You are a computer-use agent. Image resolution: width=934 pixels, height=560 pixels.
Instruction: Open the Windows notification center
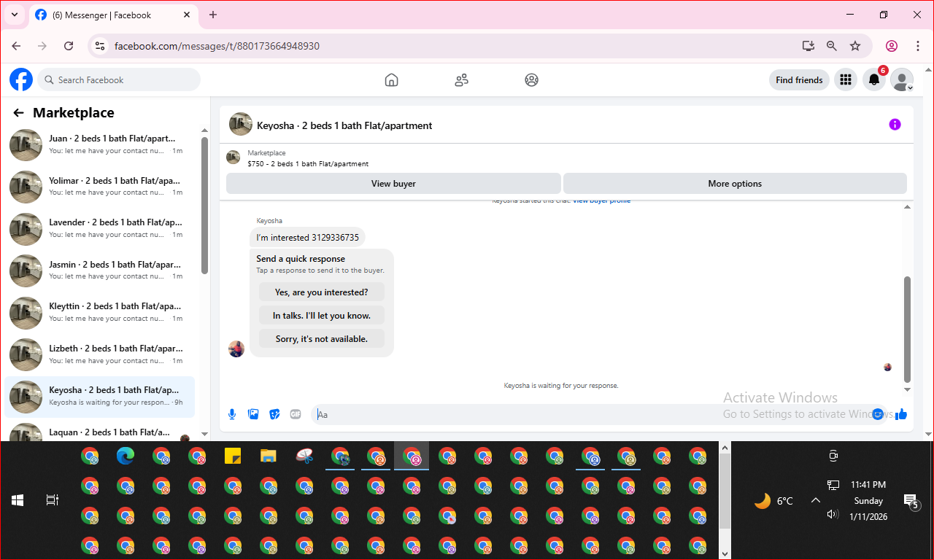pyautogui.click(x=911, y=501)
